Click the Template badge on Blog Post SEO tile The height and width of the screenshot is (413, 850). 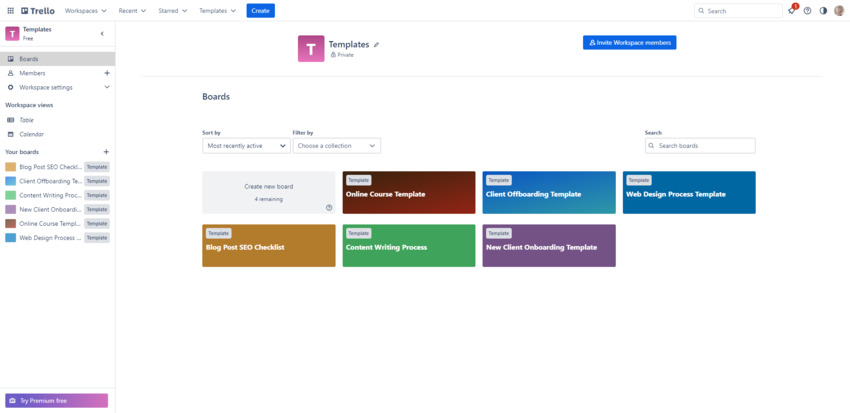(218, 233)
